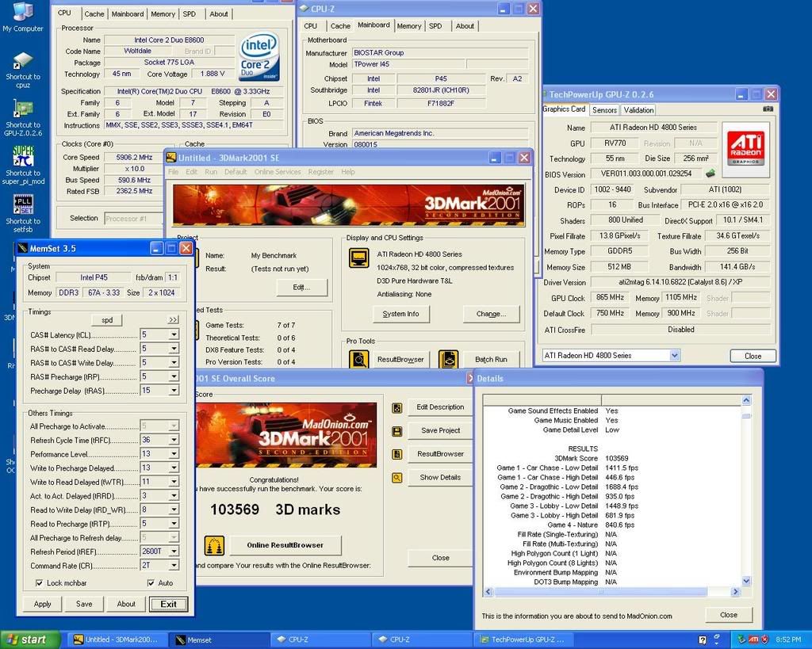Viewport: 812px width, 649px height.
Task: Click the Show Details button
Action: pyautogui.click(x=440, y=477)
